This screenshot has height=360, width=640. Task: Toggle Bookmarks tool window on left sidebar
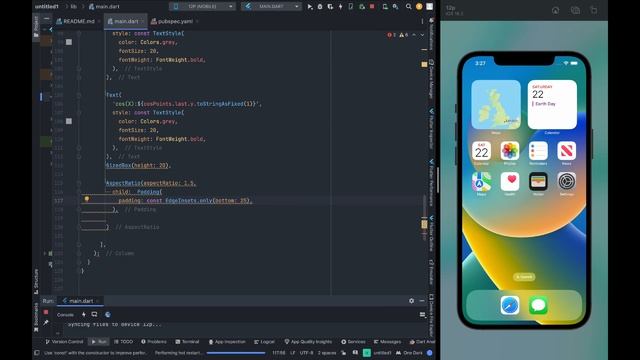click(x=36, y=318)
